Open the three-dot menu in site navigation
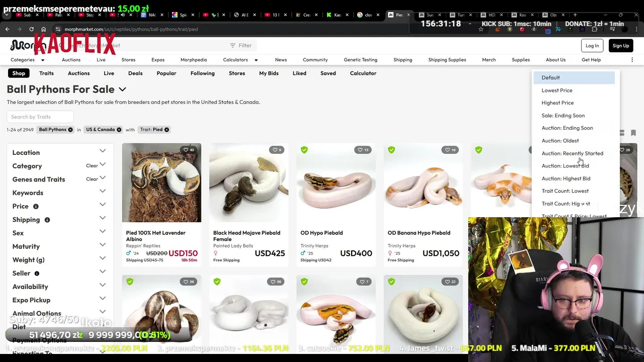 [x=632, y=60]
